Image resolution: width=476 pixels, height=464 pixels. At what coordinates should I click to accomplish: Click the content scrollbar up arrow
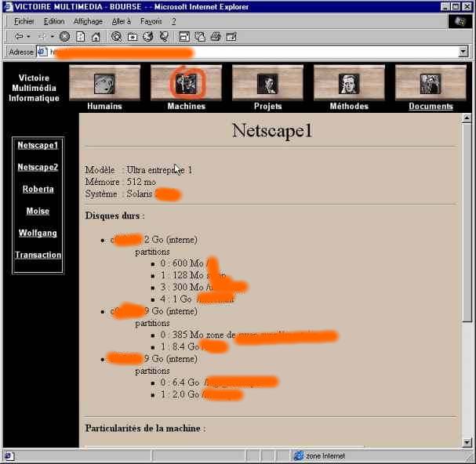pos(467,118)
